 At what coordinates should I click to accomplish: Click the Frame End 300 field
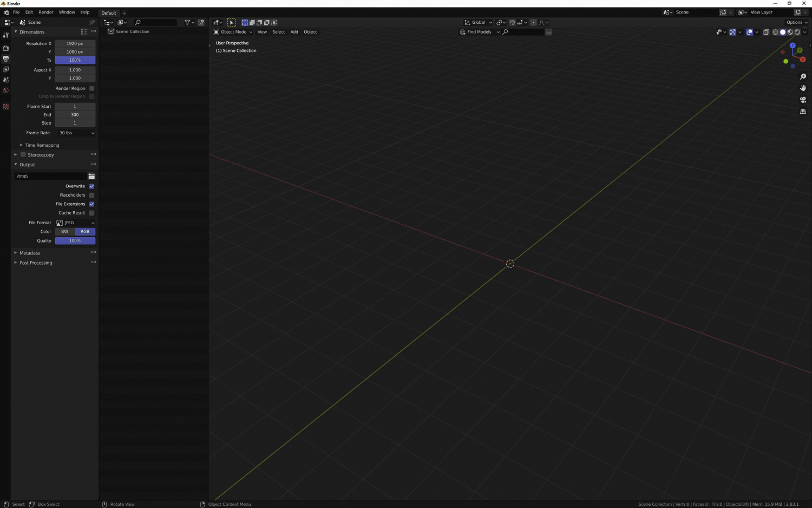[75, 115]
